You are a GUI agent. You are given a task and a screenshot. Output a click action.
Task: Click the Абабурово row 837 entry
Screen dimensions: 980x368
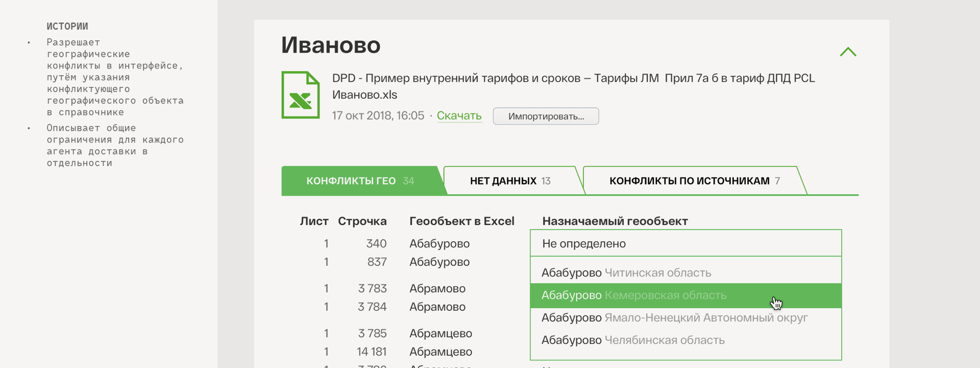(439, 262)
